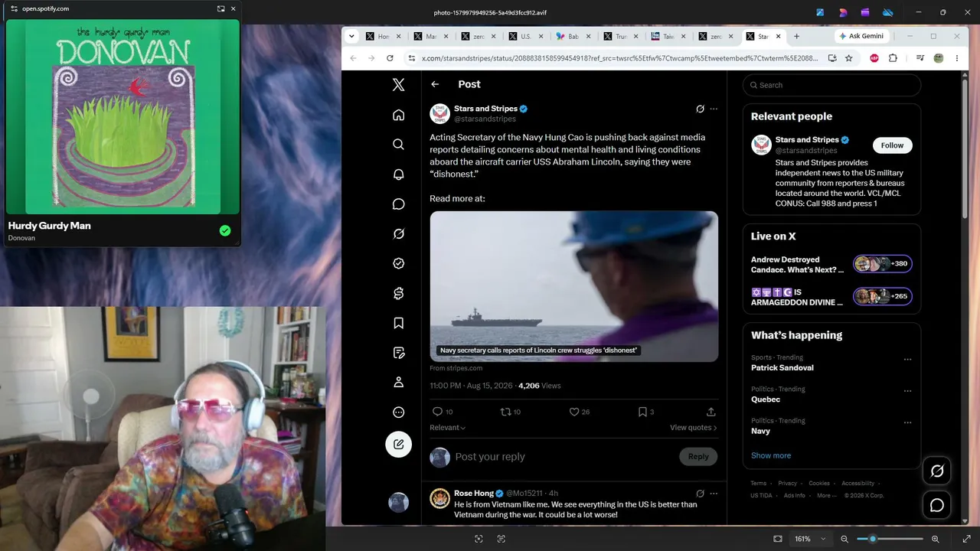980x551 pixels.
Task: Open the articles icon in X sidebar
Action: point(398,353)
